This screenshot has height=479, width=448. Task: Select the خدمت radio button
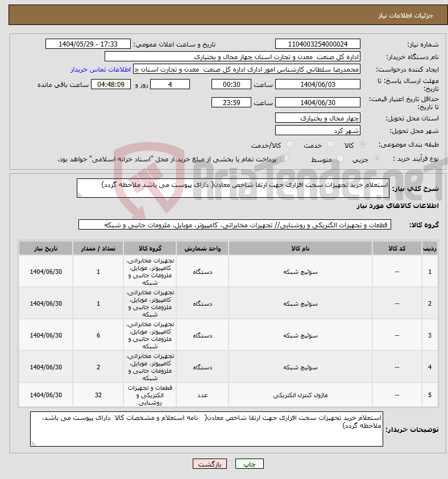[330, 144]
